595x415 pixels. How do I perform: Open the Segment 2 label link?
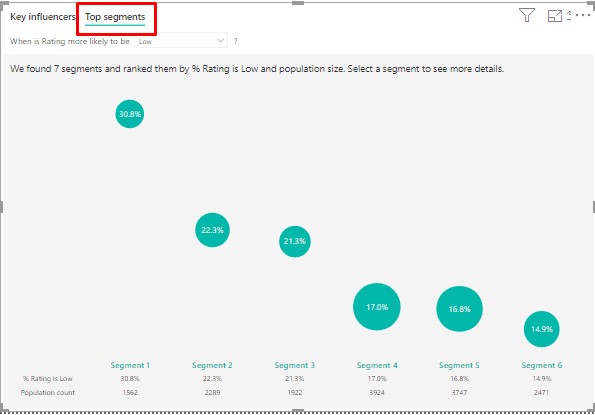point(212,365)
